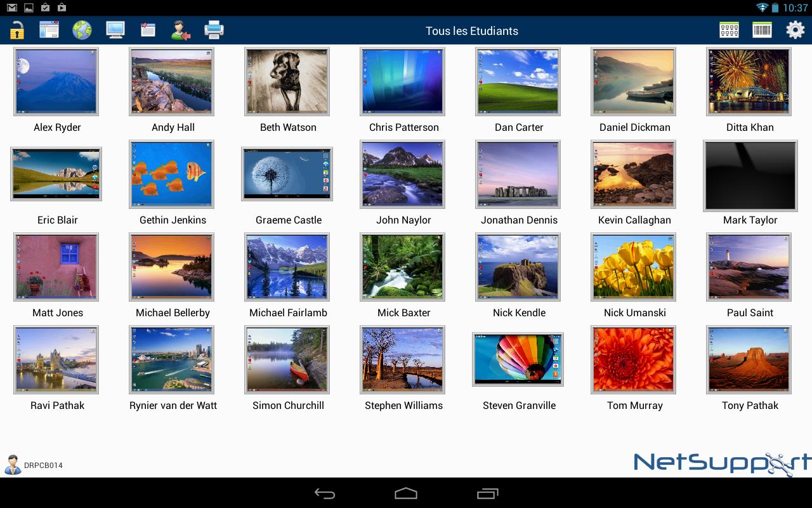Choose Tom Murray's orange flower thumbnail
The height and width of the screenshot is (508, 812).
pos(633,359)
